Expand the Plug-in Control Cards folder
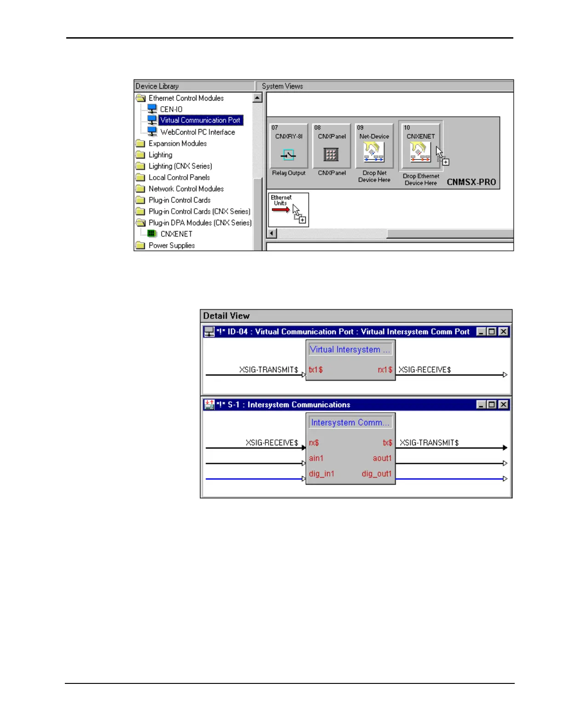563x728 pixels. [x=141, y=200]
